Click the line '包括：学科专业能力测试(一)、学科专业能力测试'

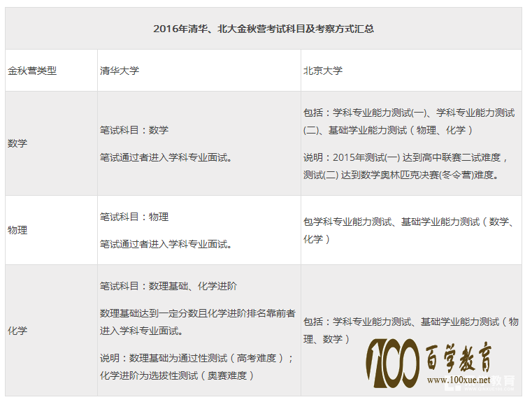(409, 113)
